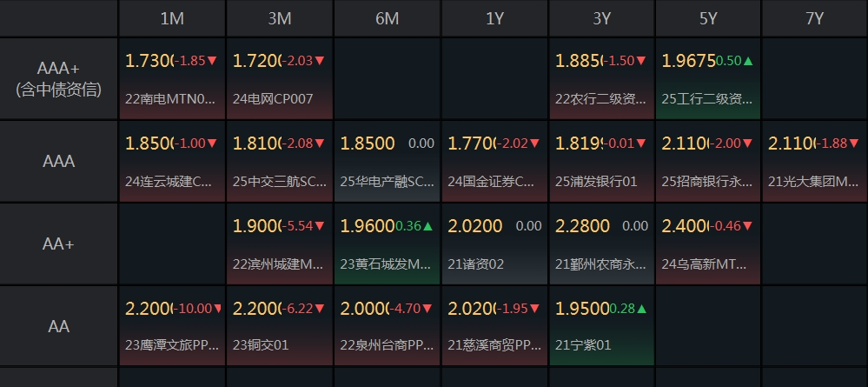Select the 24电网CP007 bond cell

tap(280, 78)
